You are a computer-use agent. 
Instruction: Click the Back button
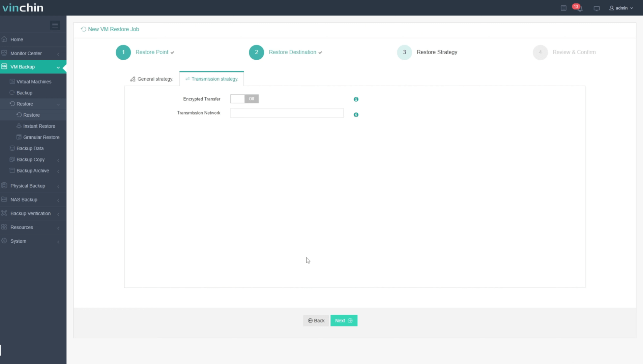click(316, 321)
